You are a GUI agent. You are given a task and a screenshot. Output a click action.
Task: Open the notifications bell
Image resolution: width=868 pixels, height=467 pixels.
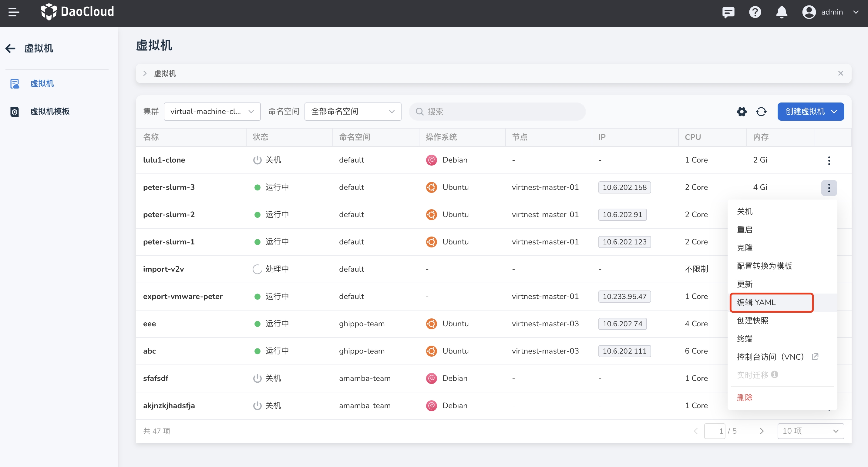click(x=781, y=12)
